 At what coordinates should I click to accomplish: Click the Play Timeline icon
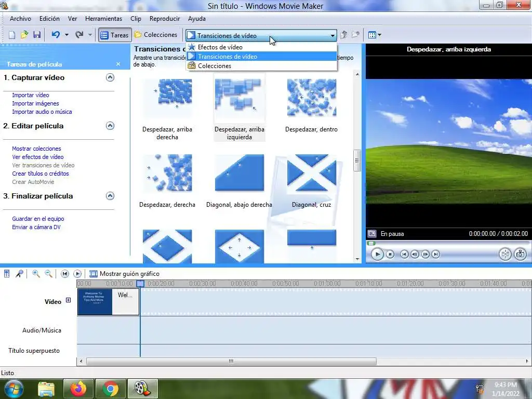(77, 274)
